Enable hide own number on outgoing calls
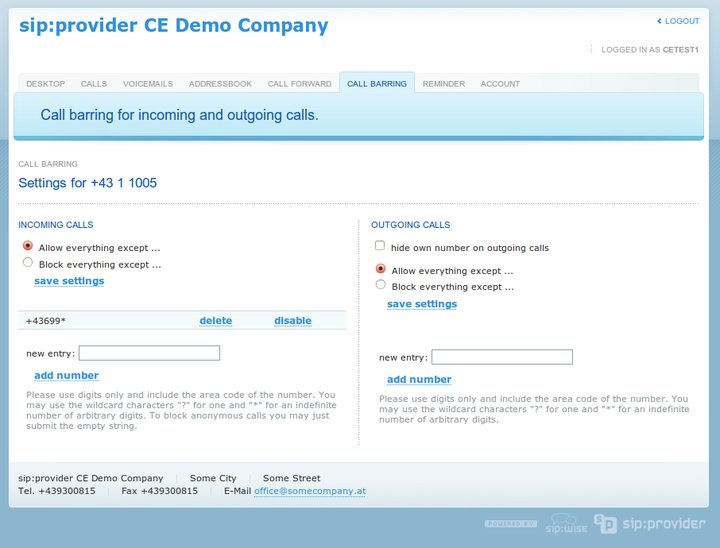Screen dimensions: 720x548 (380, 246)
